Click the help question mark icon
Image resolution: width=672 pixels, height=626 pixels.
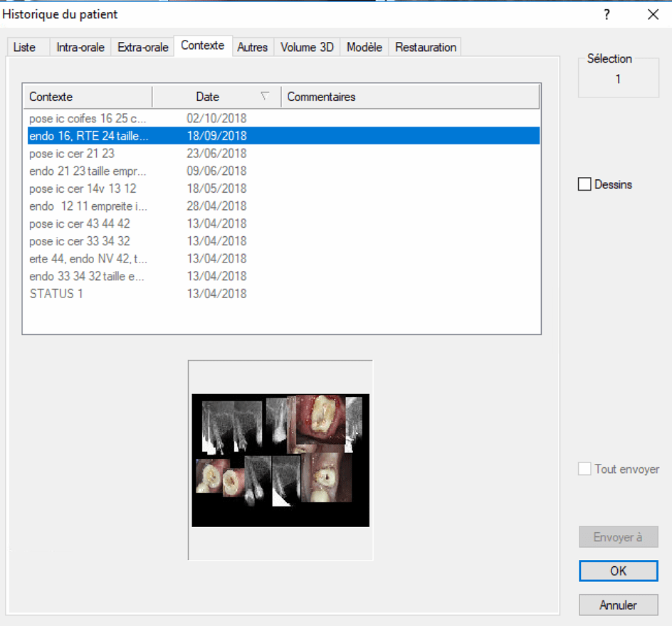(x=607, y=14)
